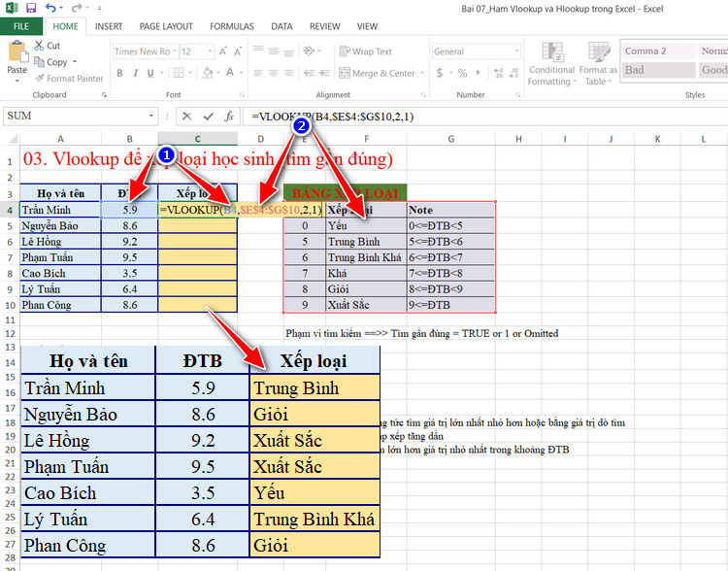Click the Orientation text angle icon
This screenshot has height=571, width=728.
[310, 50]
